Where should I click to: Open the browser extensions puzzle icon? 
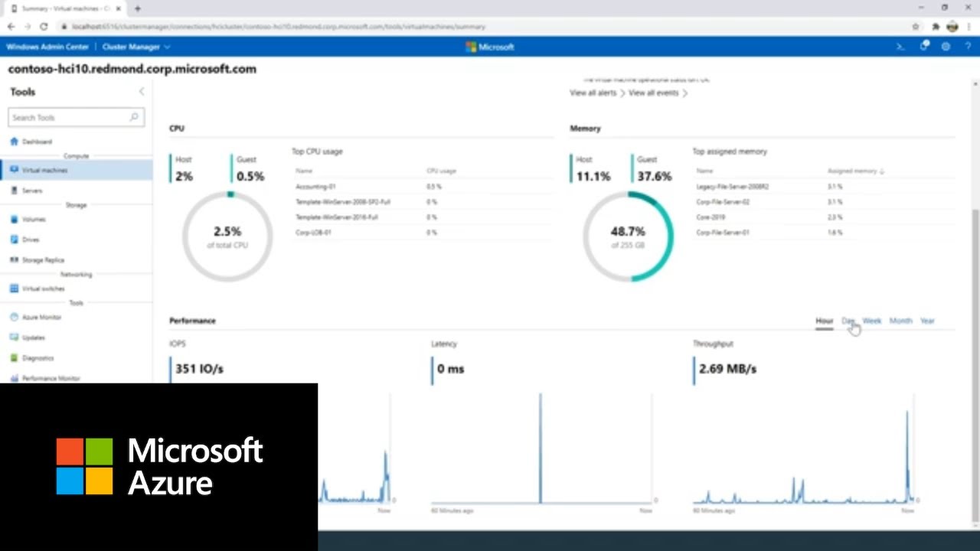[x=936, y=26]
